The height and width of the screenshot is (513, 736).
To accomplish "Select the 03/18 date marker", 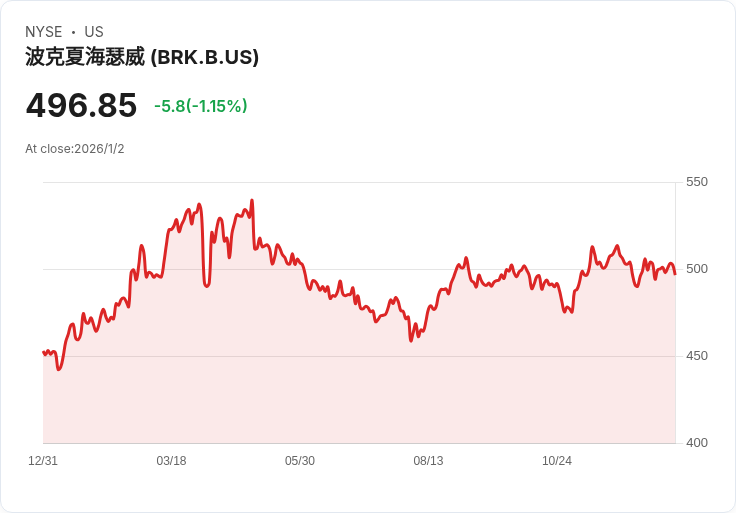I will click(171, 461).
